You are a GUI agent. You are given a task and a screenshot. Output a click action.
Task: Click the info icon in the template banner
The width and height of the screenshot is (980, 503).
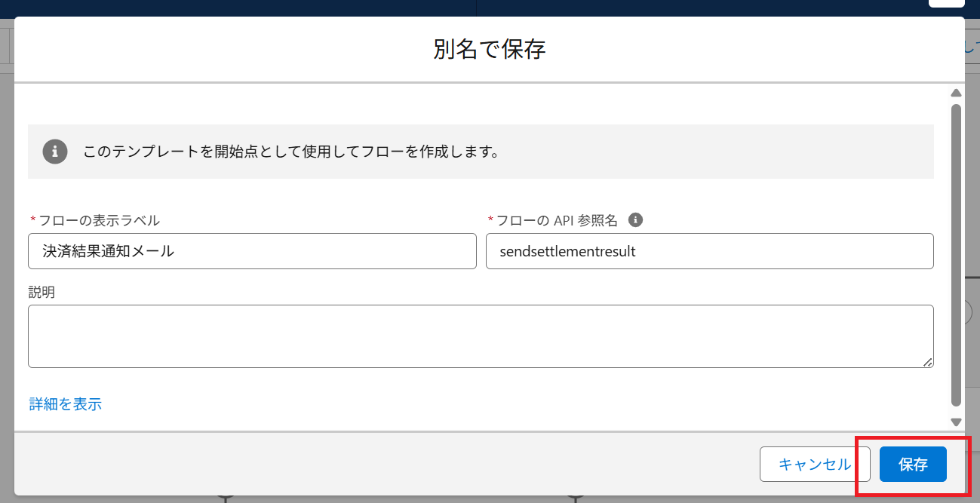(x=54, y=151)
